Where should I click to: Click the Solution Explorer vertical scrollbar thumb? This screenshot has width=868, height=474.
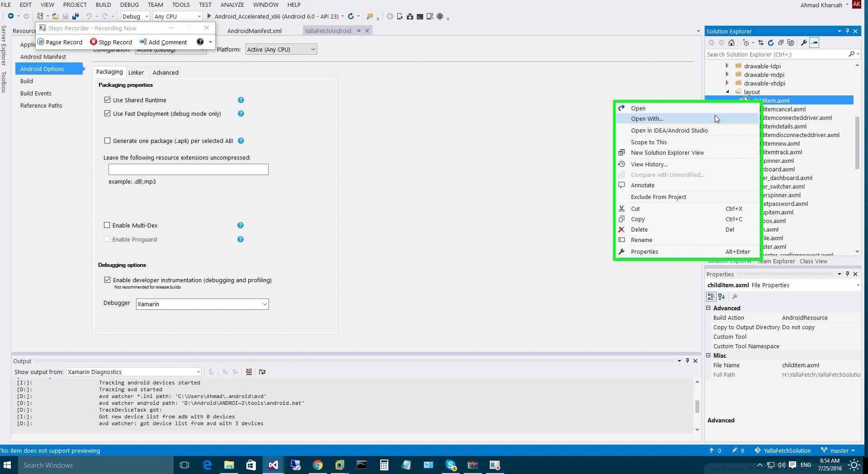tap(858, 142)
